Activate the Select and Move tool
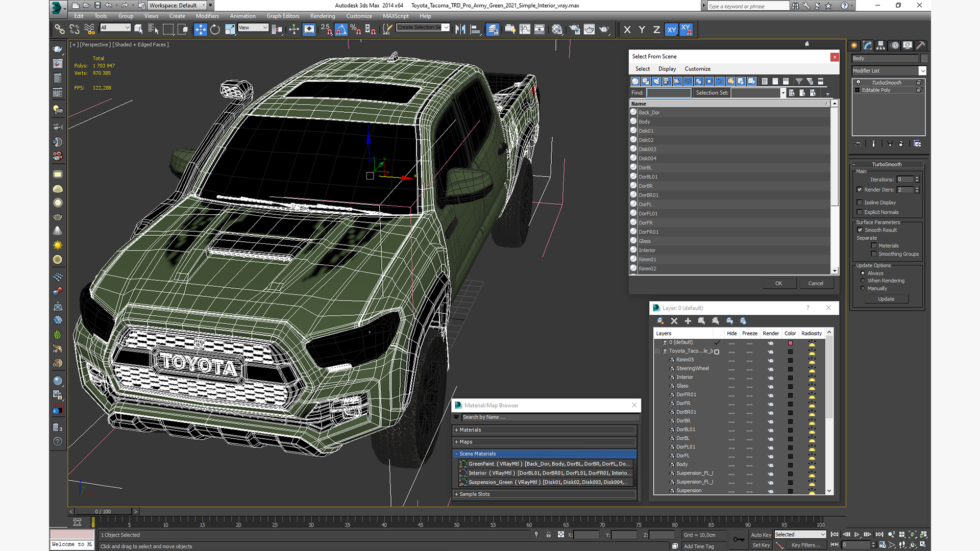This screenshot has height=551, width=980. click(x=200, y=30)
